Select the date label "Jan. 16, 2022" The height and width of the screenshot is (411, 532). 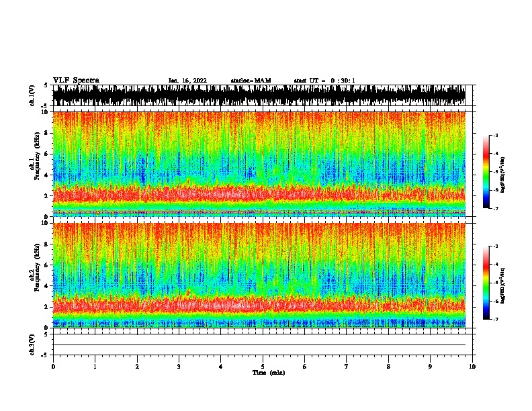pos(187,81)
